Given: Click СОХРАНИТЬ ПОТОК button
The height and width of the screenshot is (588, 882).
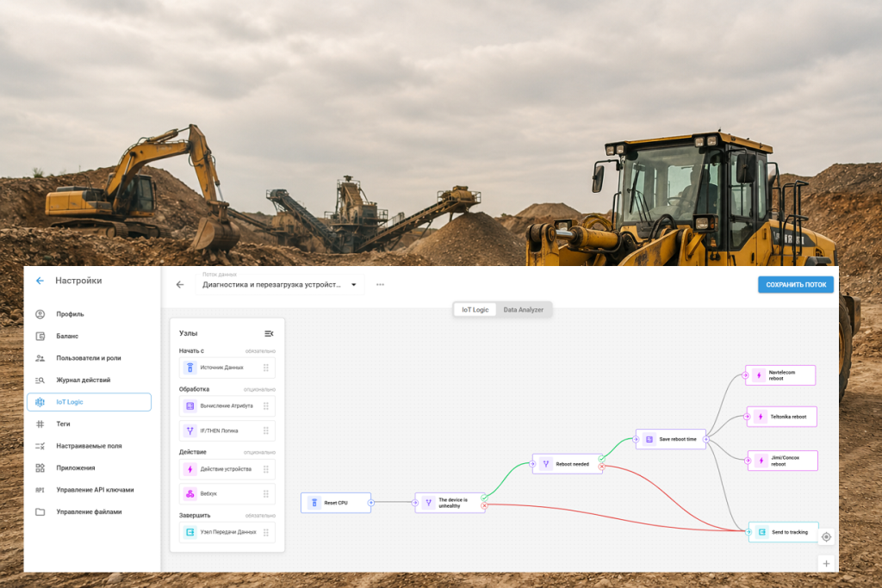Looking at the screenshot, I should [795, 284].
